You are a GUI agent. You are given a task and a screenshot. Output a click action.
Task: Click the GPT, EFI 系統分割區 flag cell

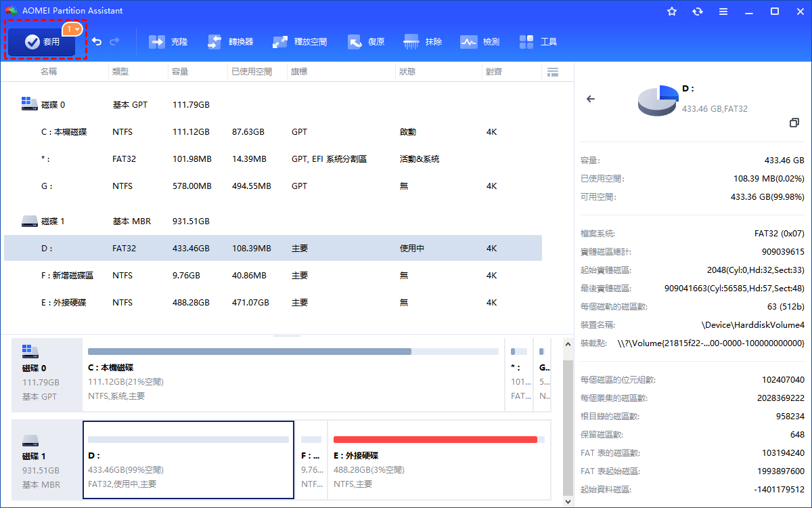tap(329, 159)
